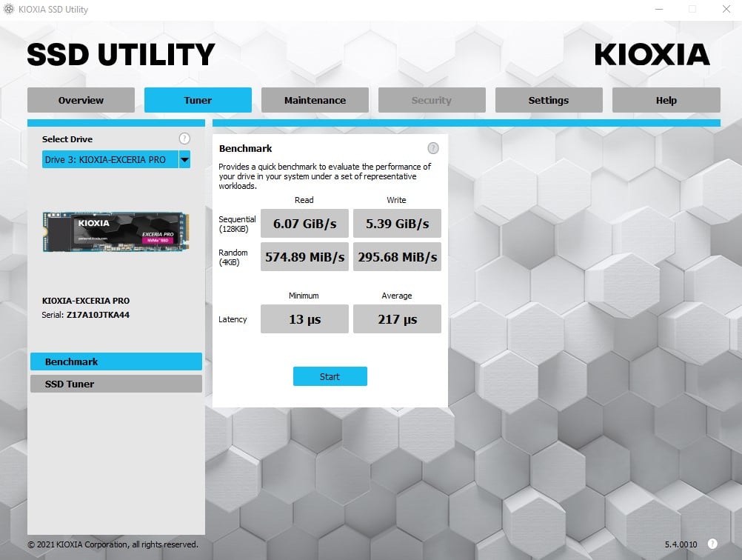The image size is (742, 560).
Task: Click the sequential read 6.07 GiB/s result
Action: [304, 224]
